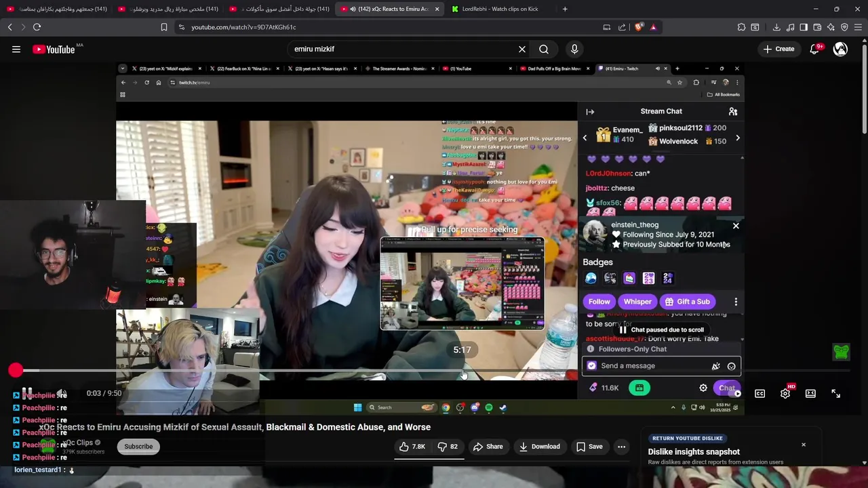Save the video to a playlist
Screen dimensions: 868x488
point(589,447)
